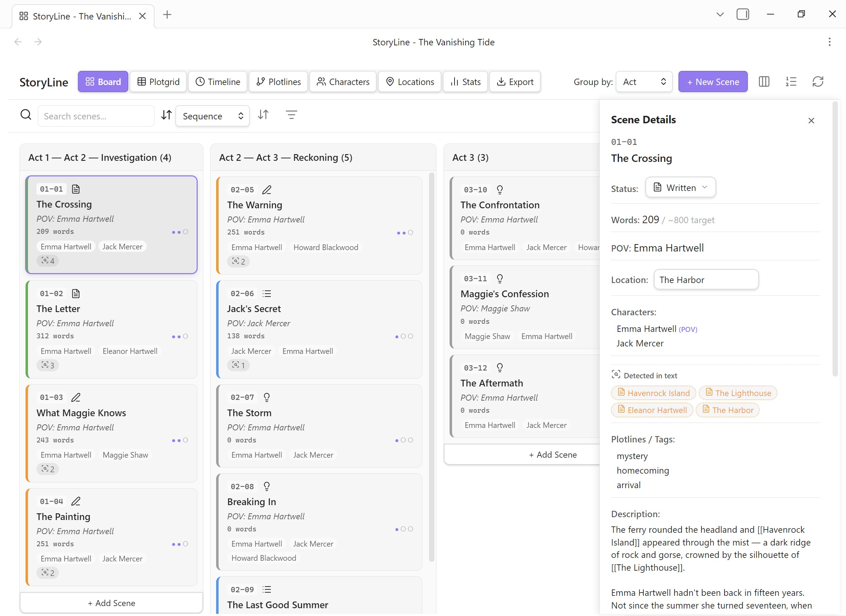Open the Group by Act dropdown
This screenshot has width=846, height=616.
(644, 82)
